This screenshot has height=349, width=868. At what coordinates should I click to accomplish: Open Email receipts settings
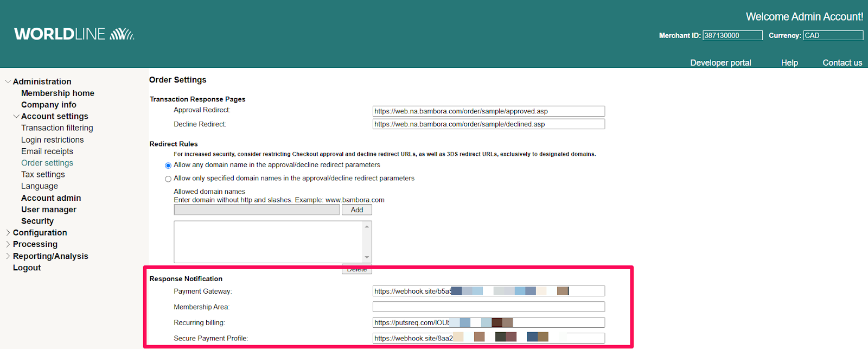[47, 151]
